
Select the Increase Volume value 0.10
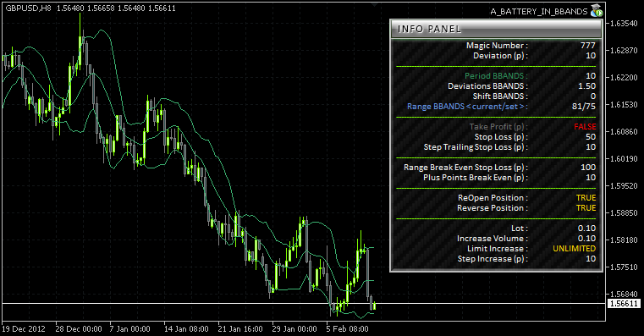point(587,238)
